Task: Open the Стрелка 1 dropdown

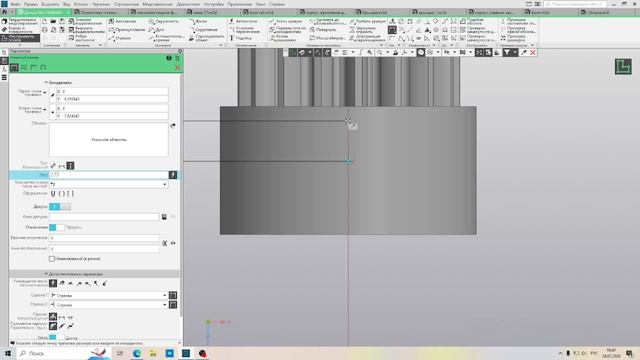Action: click(x=164, y=295)
